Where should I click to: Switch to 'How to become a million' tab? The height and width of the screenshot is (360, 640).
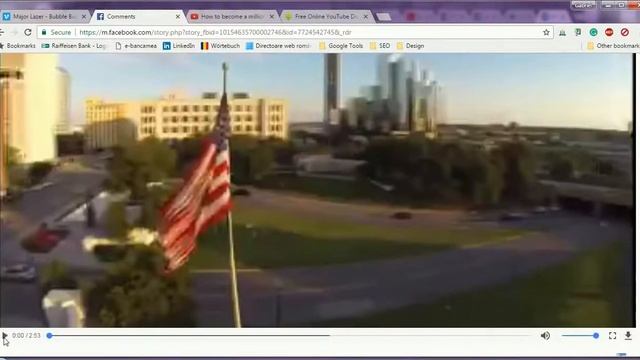coord(233,16)
